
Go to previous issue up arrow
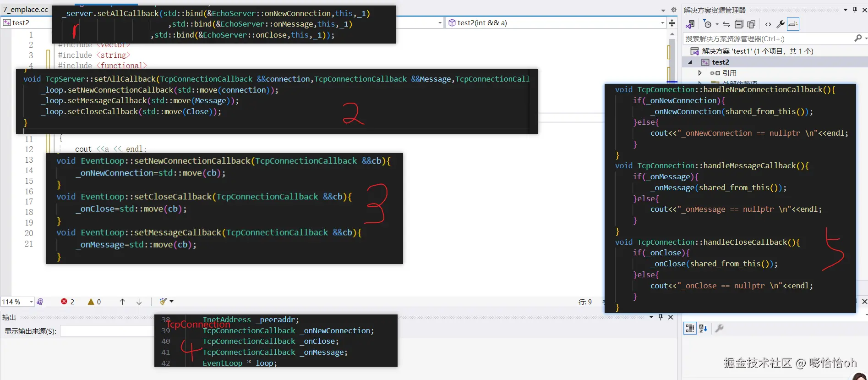122,302
